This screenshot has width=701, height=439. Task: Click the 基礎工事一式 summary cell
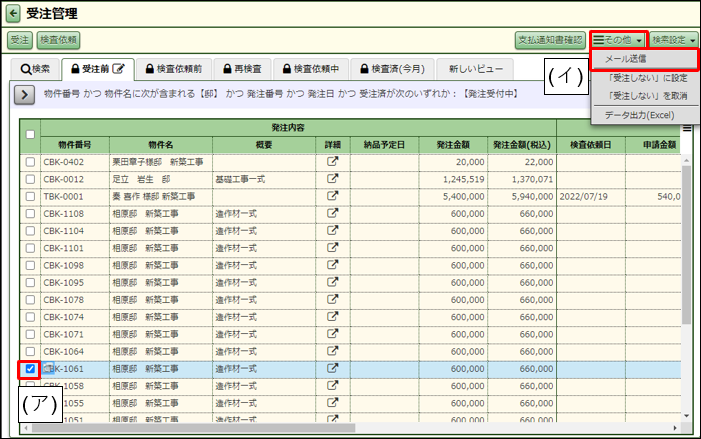[264, 179]
